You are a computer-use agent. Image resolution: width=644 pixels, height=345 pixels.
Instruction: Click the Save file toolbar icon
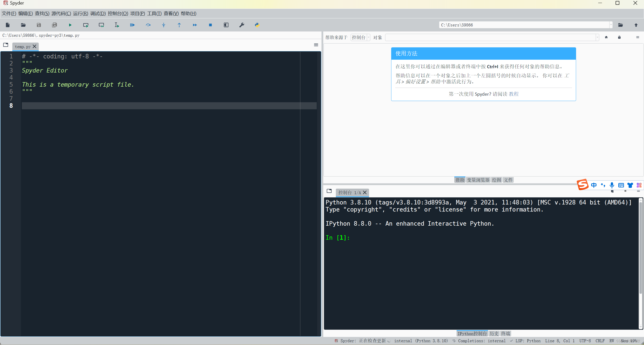coord(39,25)
